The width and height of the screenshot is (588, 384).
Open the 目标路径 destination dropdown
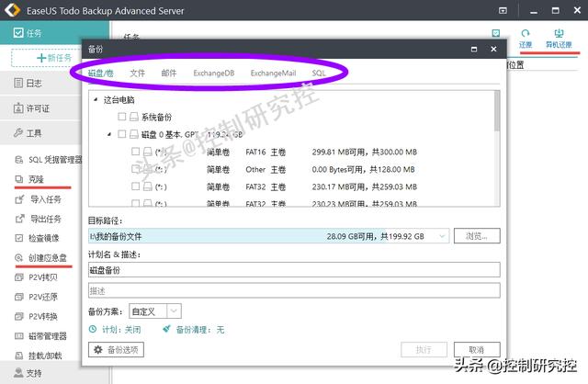(x=442, y=236)
